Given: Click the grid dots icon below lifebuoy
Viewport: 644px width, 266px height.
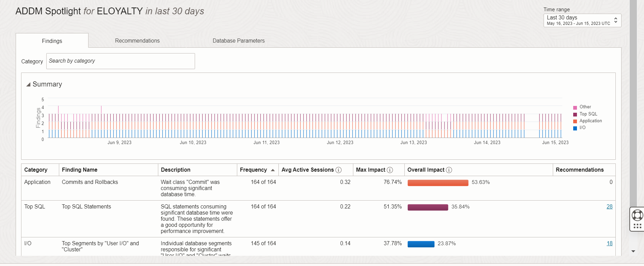Looking at the screenshot, I should pos(637,226).
